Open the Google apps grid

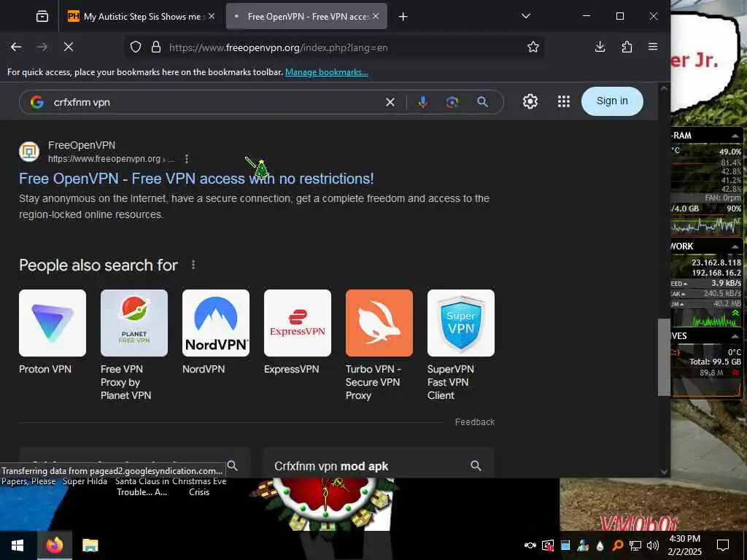point(564,101)
